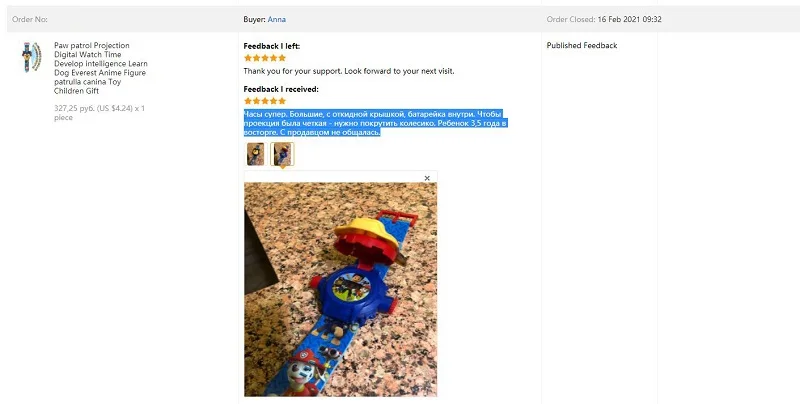This screenshot has height=404, width=800.
Task: Click the Published Feedback status text
Action: click(x=582, y=45)
